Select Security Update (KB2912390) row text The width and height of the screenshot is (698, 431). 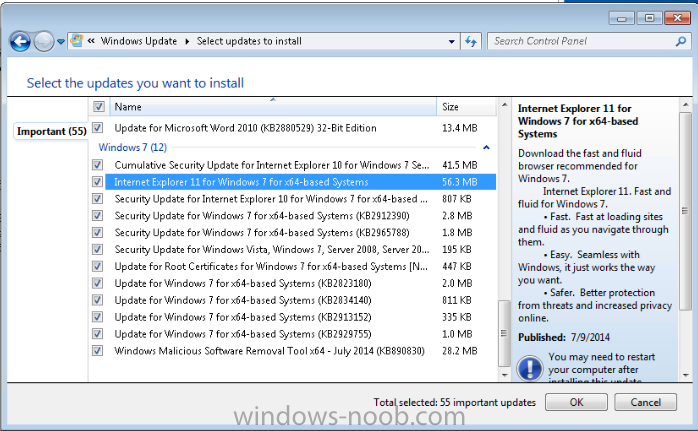[x=262, y=216]
